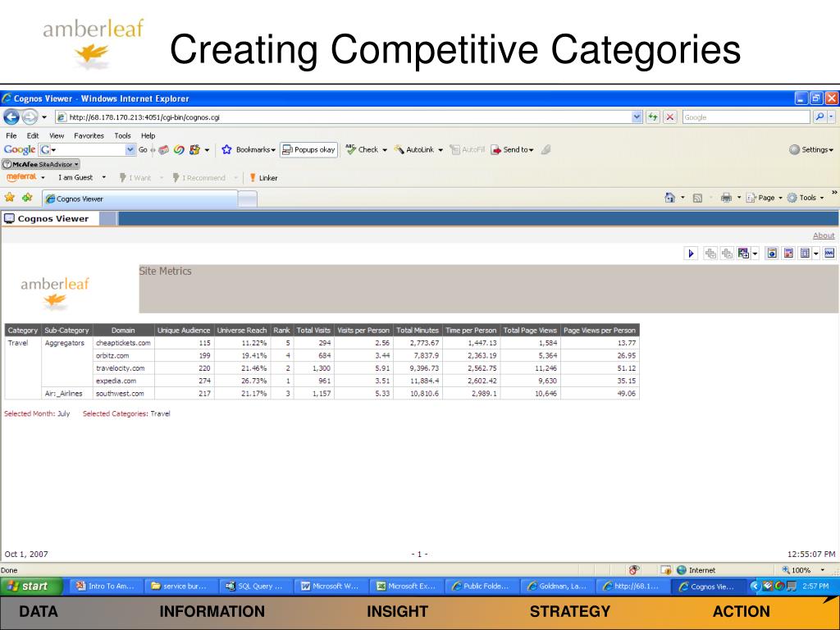Click the browser Back button
Screen dimensions: 840x630
click(11, 116)
